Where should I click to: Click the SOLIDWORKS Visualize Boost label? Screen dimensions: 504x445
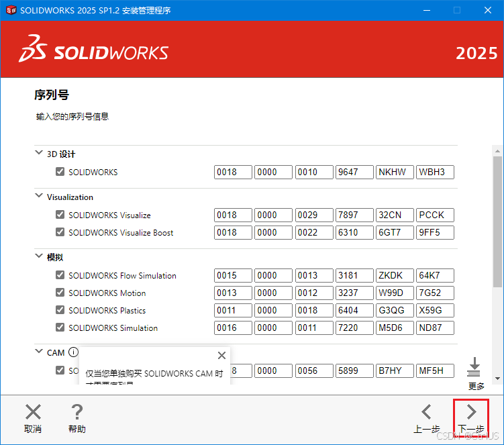coord(121,232)
